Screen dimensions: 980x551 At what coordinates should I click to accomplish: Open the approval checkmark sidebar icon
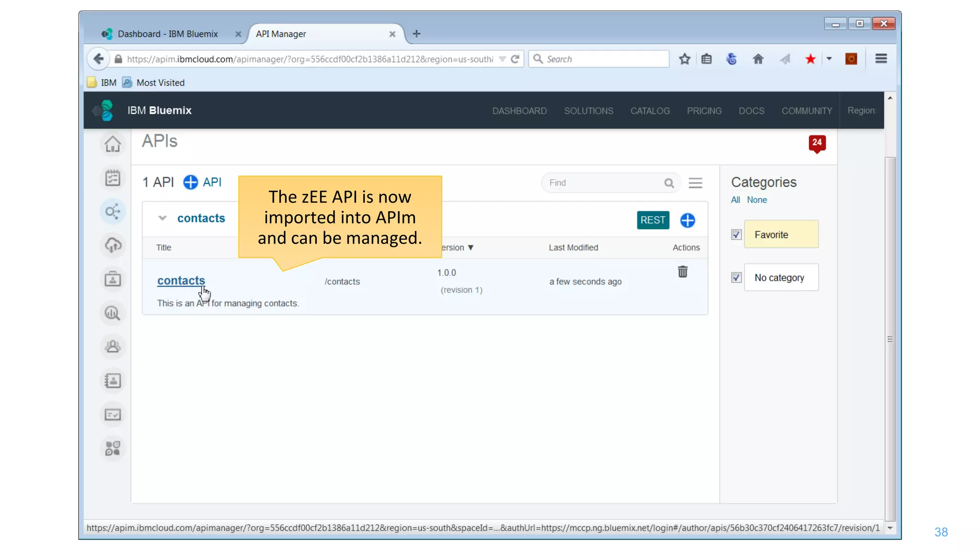click(113, 415)
